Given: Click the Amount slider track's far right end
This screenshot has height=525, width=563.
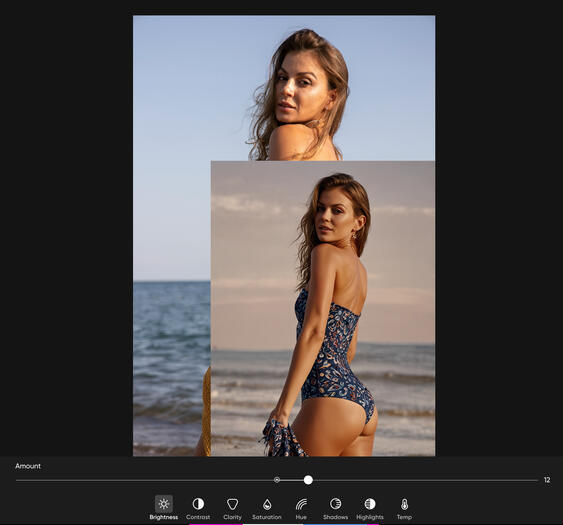Looking at the screenshot, I should [537, 480].
